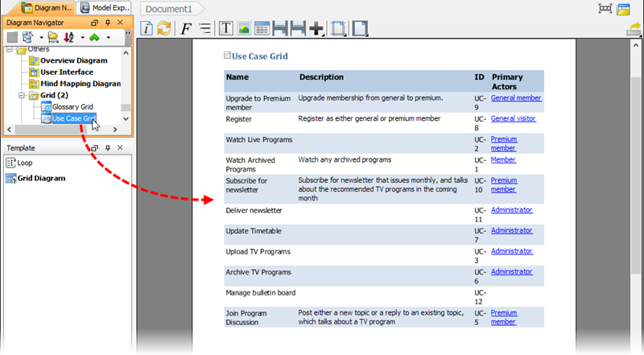Open Administrator link for Update Timetable

pyautogui.click(x=512, y=230)
